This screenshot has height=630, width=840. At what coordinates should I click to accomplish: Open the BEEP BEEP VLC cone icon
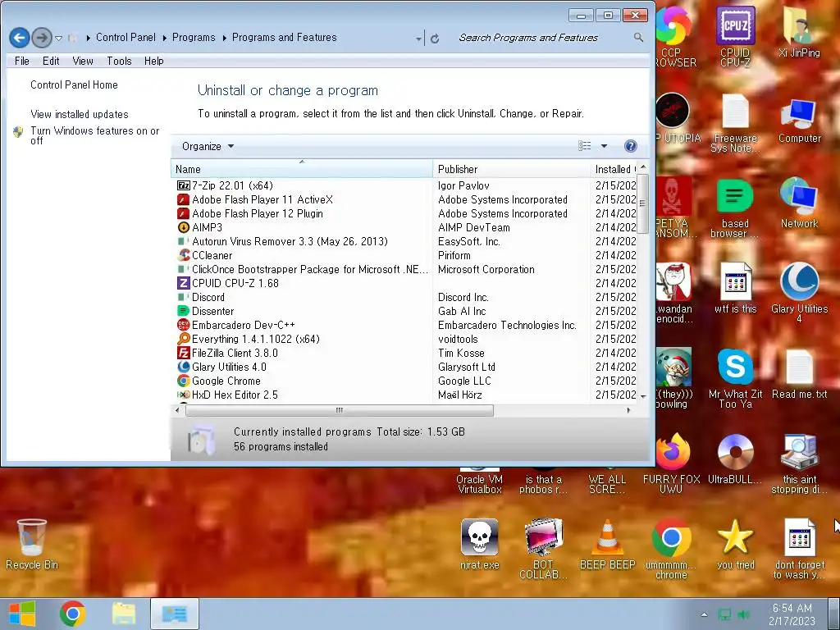point(607,544)
